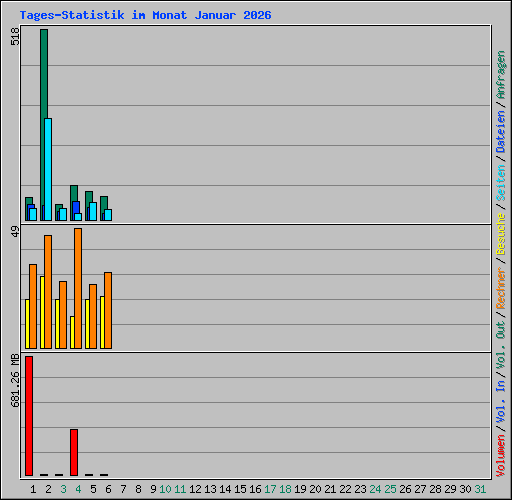Image resolution: width=512 pixels, height=500 pixels.
Task: Click the green day number 18
Action: tap(285, 489)
